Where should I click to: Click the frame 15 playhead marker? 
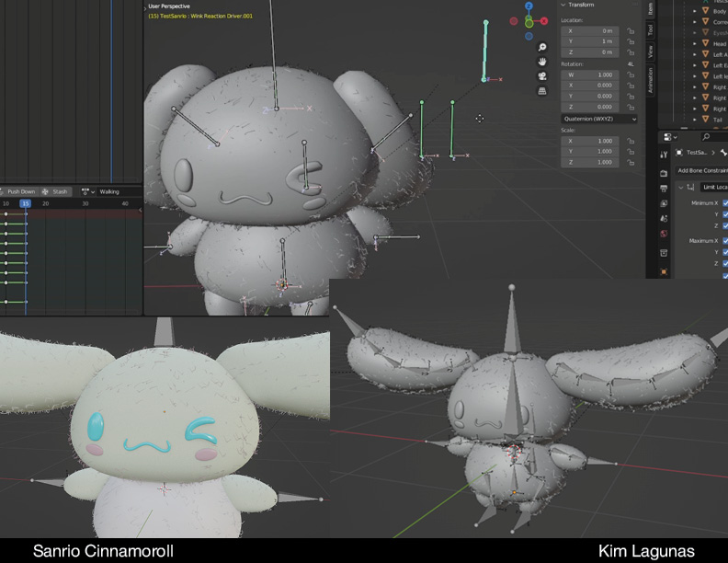(x=25, y=203)
